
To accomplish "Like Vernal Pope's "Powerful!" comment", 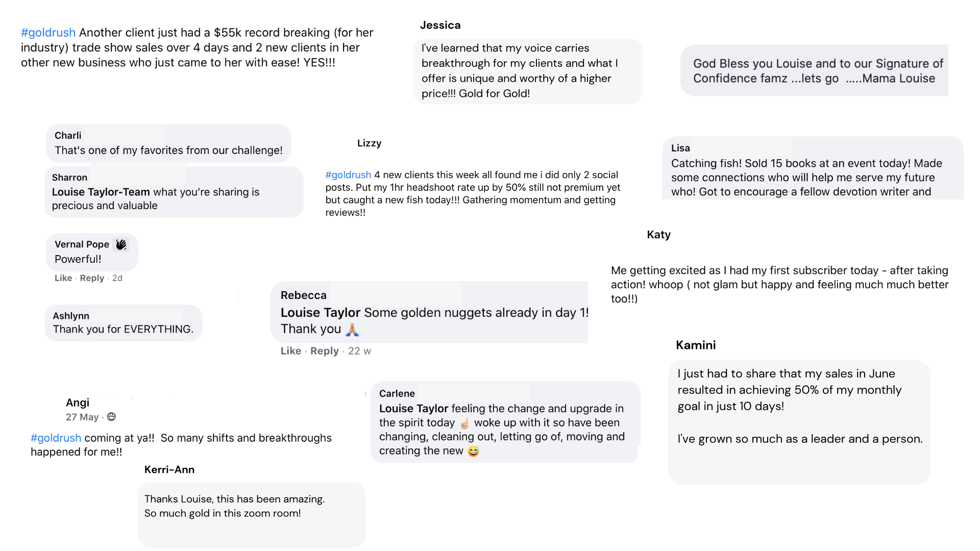I will [63, 278].
